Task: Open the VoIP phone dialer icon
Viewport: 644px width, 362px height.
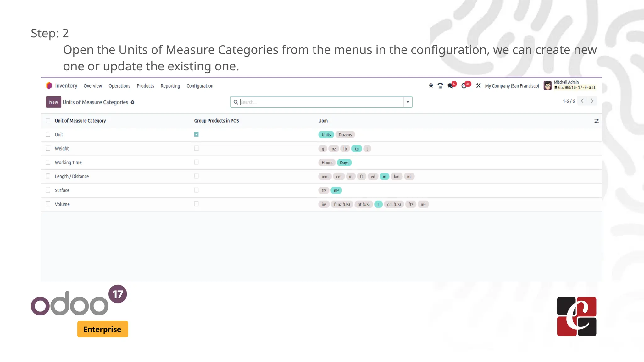Action: tap(440, 85)
